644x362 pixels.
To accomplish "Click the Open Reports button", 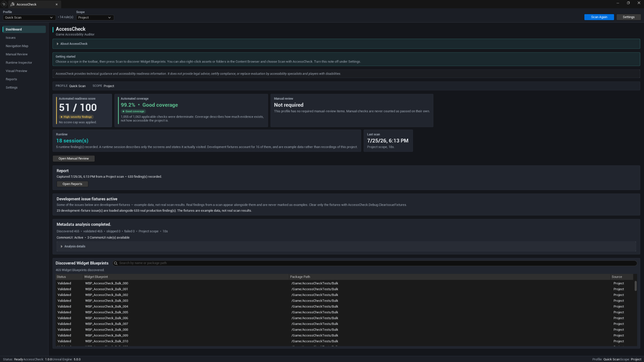I will coord(72,184).
